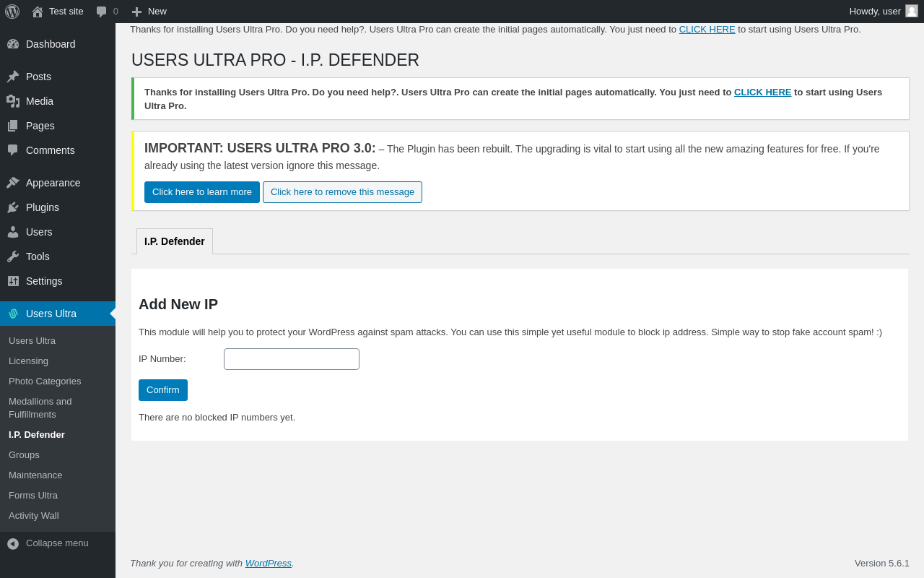The image size is (924, 578).
Task: Open Test site link in admin bar
Action: (x=58, y=12)
